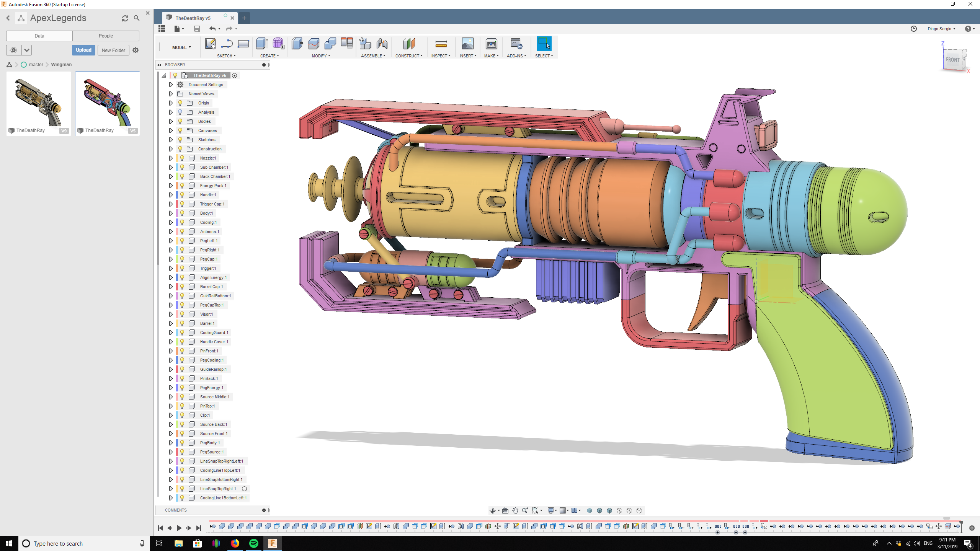Open the ASSEMBLE menu
This screenshot has width=980, height=551.
(x=373, y=56)
